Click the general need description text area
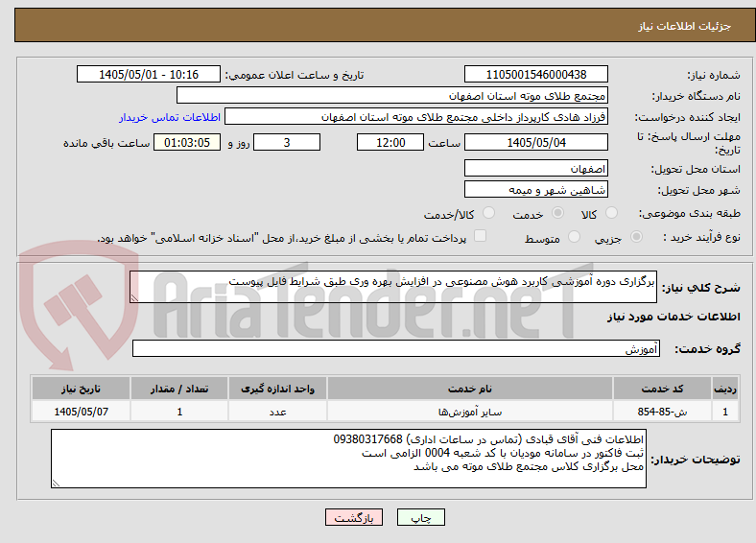Viewport: 756px width, 543px height. pyautogui.click(x=393, y=287)
